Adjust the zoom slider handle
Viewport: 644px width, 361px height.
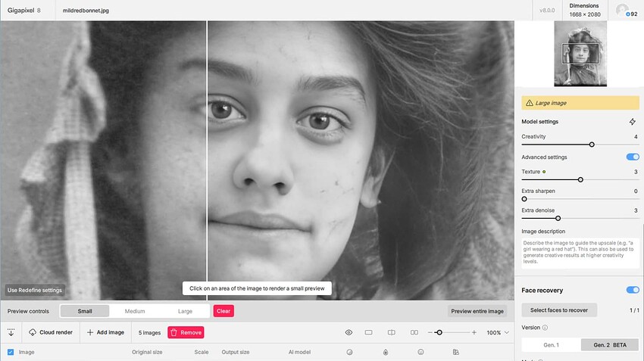click(x=439, y=332)
